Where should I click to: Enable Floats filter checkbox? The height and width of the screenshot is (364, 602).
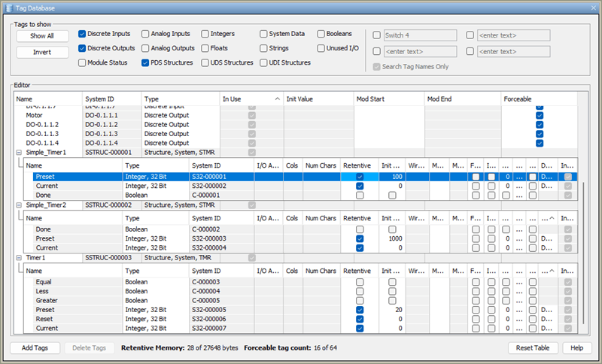pyautogui.click(x=205, y=48)
